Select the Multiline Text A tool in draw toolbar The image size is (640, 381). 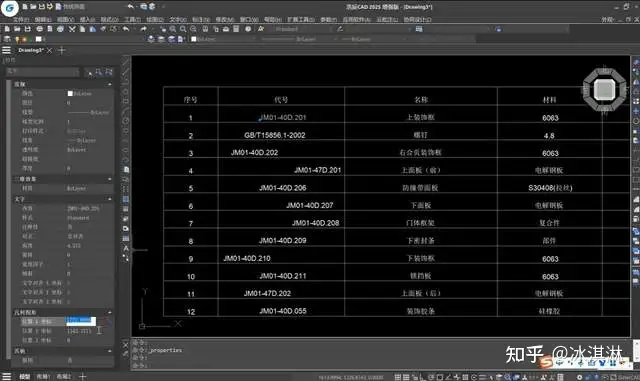126,248
